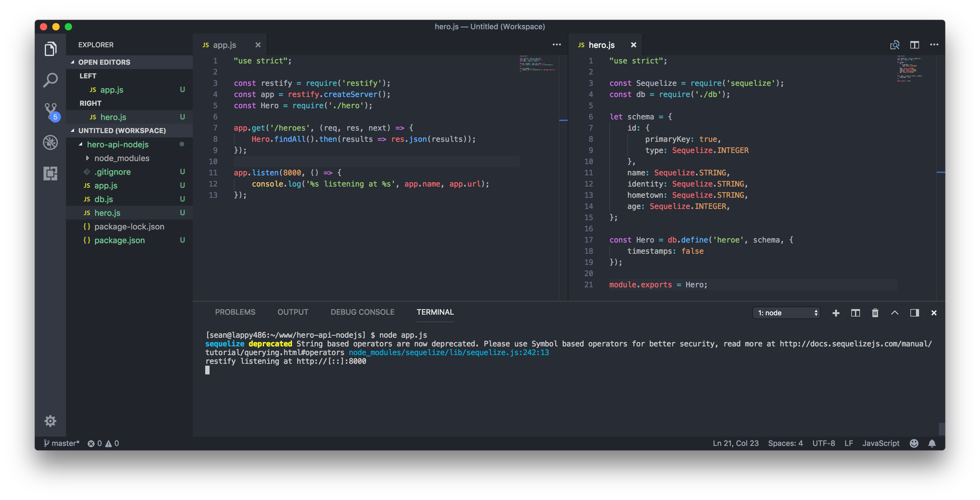Toggle panel position to the right
The height and width of the screenshot is (500, 980).
tap(915, 313)
